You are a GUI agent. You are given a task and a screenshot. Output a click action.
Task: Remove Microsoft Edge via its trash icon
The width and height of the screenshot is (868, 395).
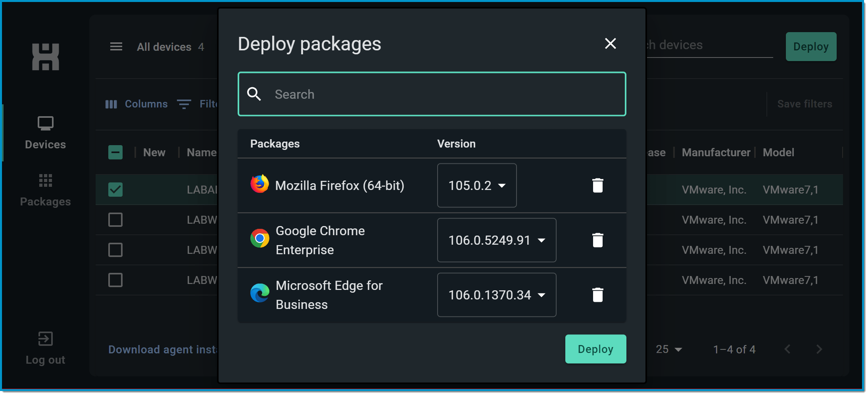tap(597, 295)
